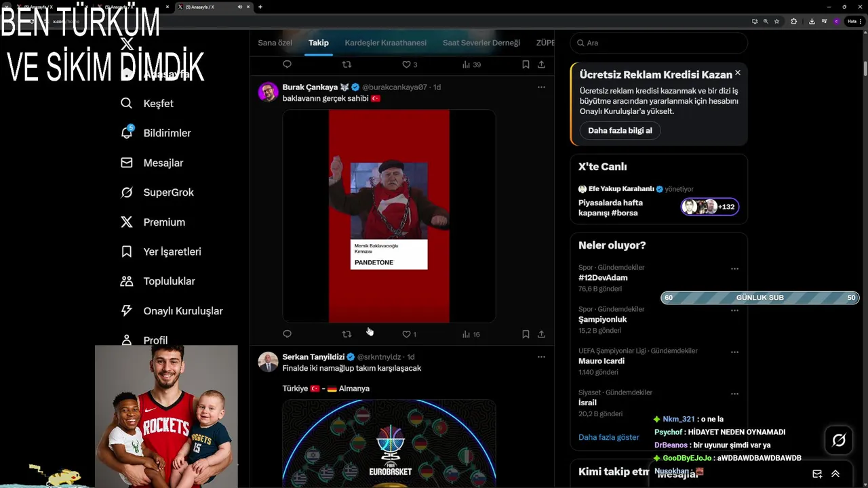Select the Takip timeline tab
Viewport: 868px width, 488px height.
[x=319, y=43]
